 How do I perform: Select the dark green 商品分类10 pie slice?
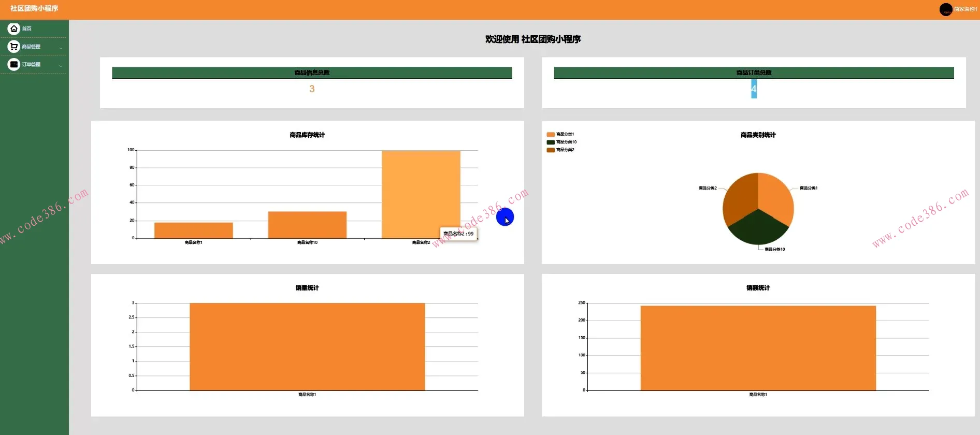coord(758,228)
